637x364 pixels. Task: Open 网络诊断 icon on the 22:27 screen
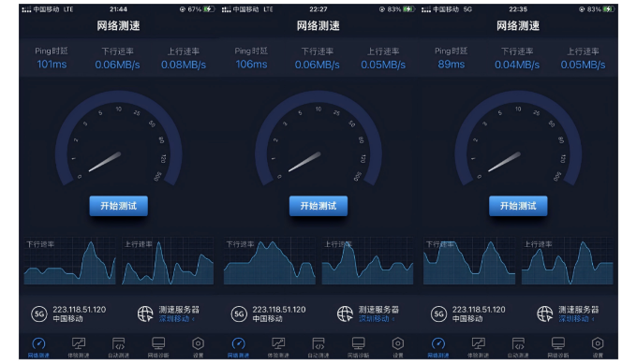pyautogui.click(x=358, y=343)
